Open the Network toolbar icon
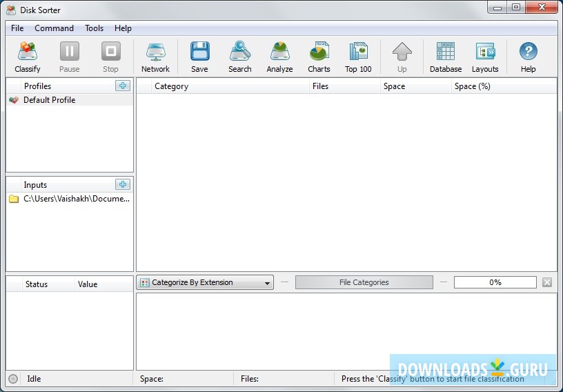This screenshot has height=392, width=563. pos(155,52)
